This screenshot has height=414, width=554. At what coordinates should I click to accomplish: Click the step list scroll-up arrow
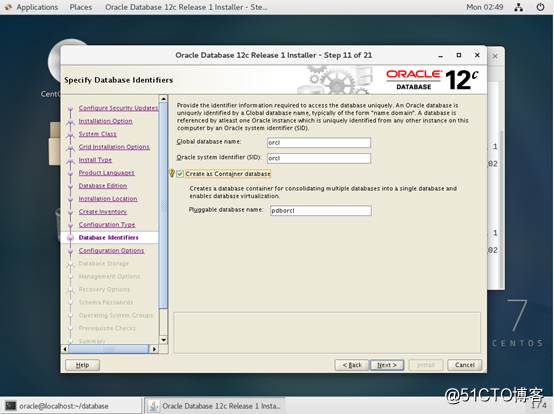[163, 99]
